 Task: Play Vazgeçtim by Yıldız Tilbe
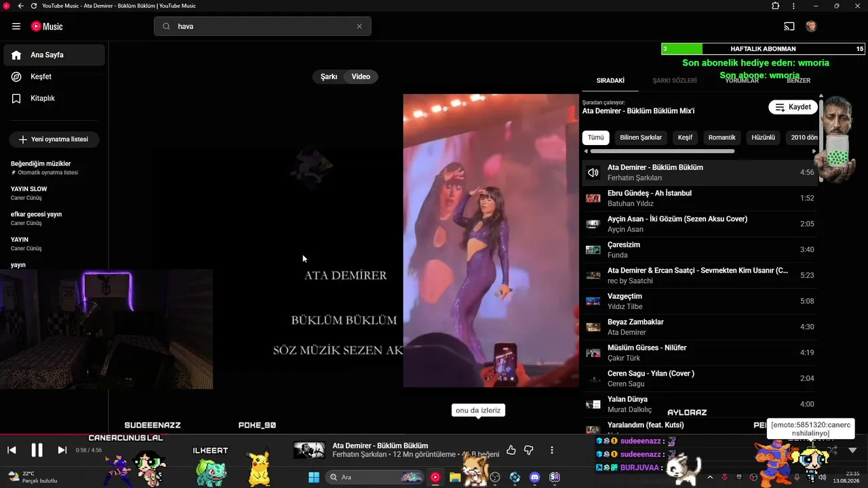click(700, 301)
